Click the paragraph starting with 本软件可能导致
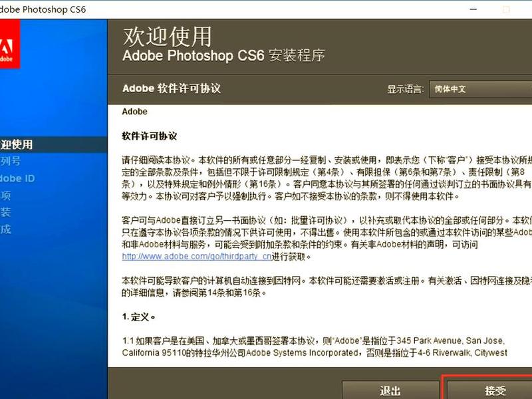532x399 pixels. [327, 287]
